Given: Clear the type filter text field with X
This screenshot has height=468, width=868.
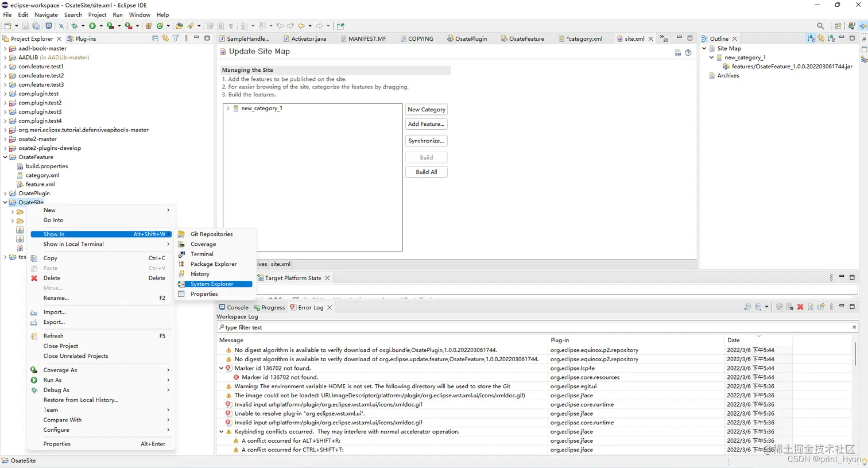Looking at the screenshot, I should (x=854, y=327).
